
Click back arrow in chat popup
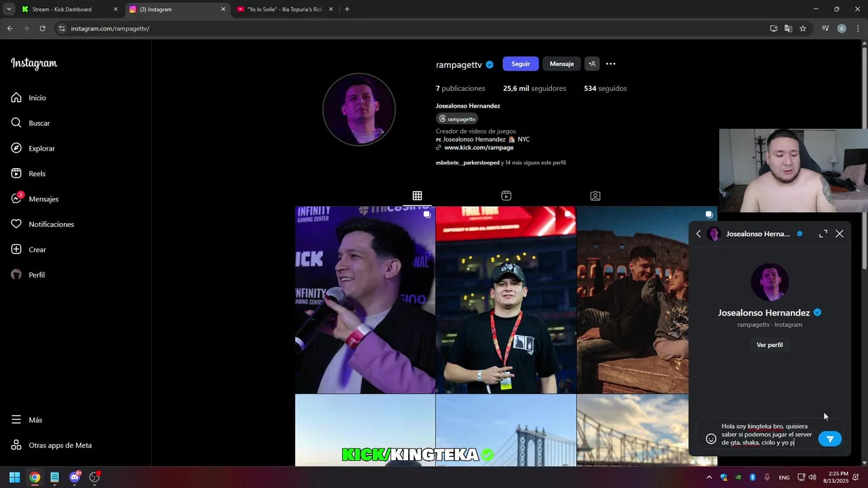pyautogui.click(x=698, y=234)
